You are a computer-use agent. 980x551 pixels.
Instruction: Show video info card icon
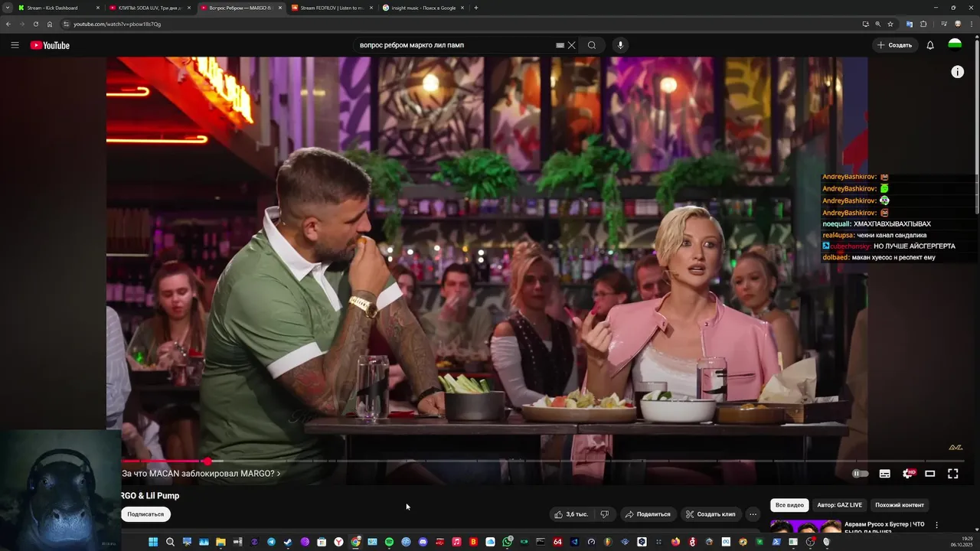click(958, 72)
